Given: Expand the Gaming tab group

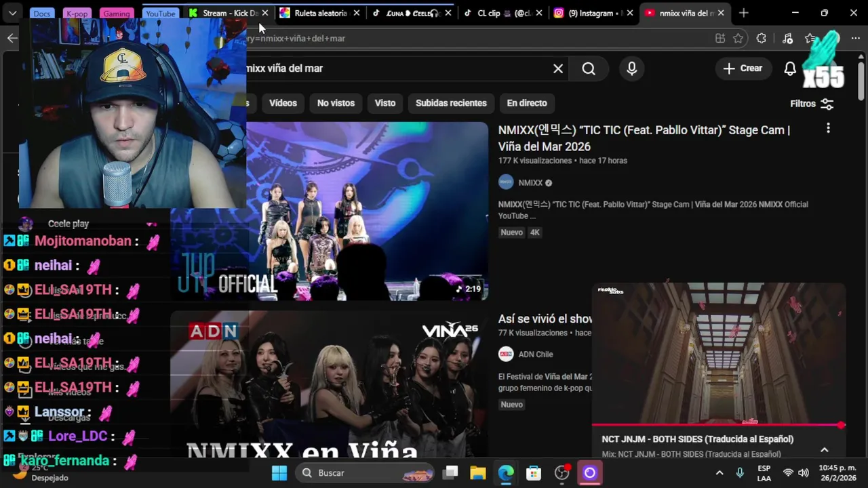Looking at the screenshot, I should (117, 14).
